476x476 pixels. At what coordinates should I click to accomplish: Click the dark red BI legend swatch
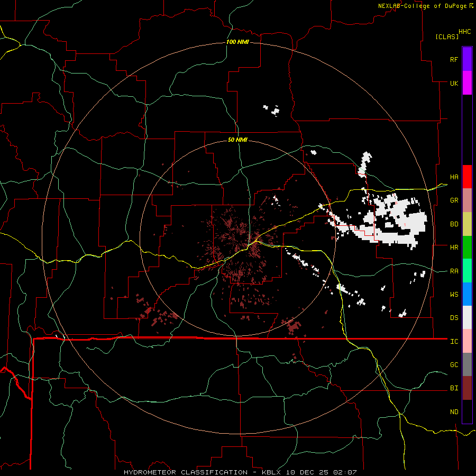467,388
